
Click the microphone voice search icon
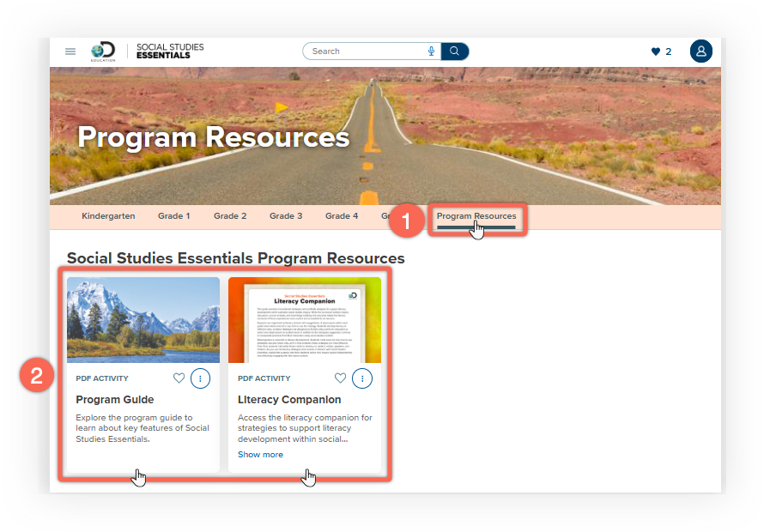431,51
